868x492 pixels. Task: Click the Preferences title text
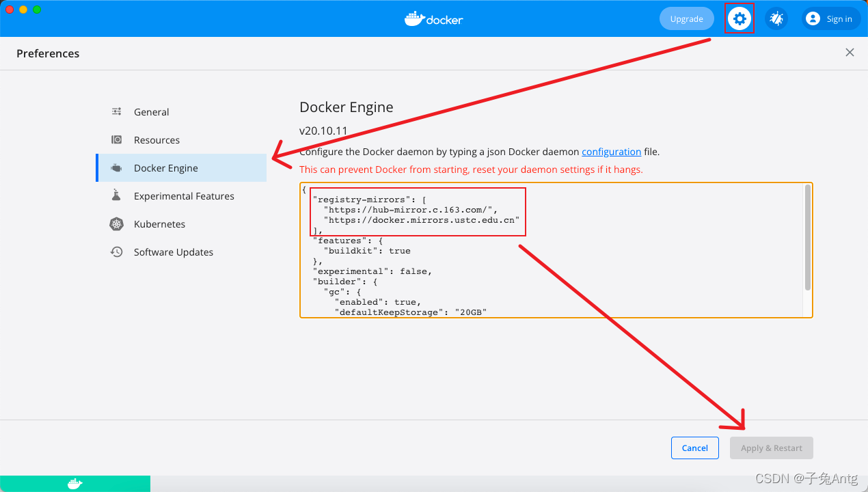tap(48, 53)
